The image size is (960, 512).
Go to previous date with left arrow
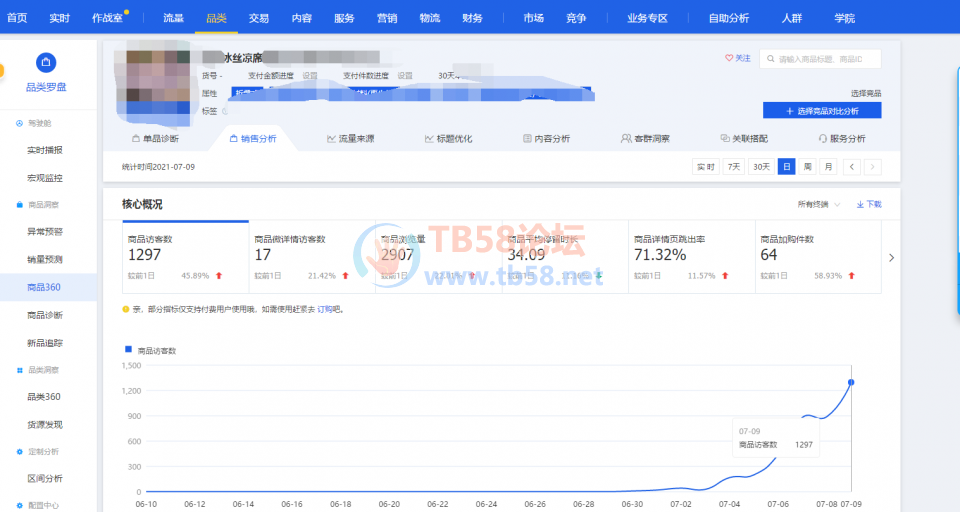click(x=852, y=167)
